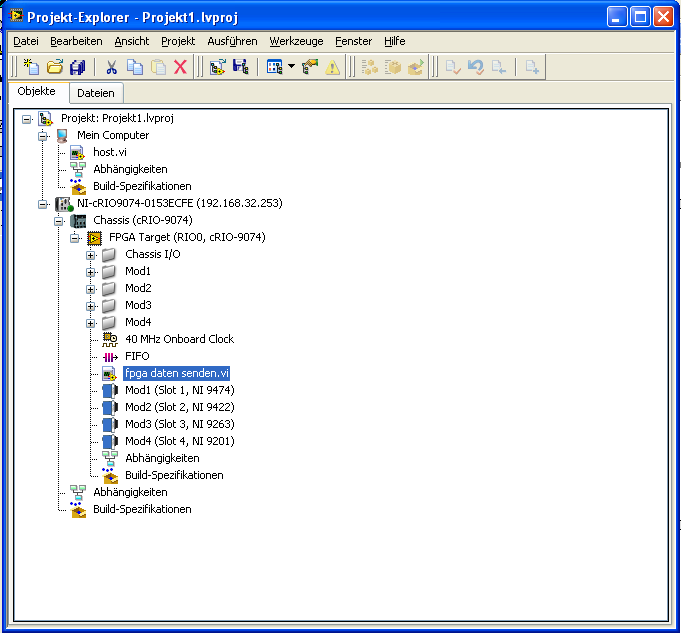The width and height of the screenshot is (681, 633).
Task: Click the Paste clipboard icon
Action: pos(158,67)
